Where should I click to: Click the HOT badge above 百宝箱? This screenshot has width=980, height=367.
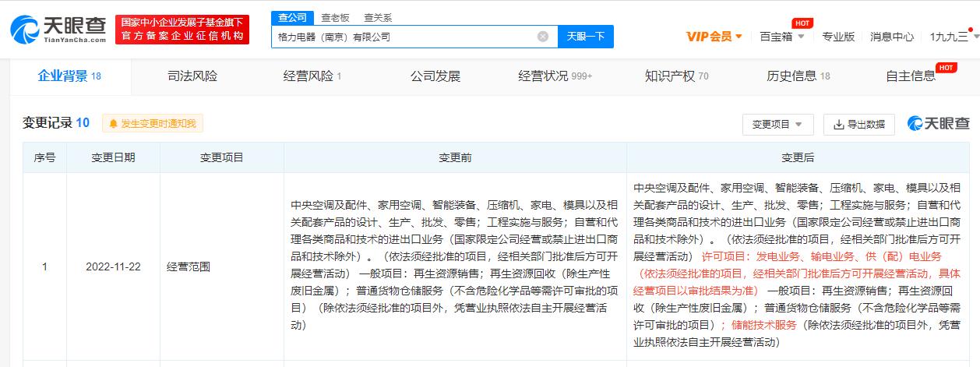point(802,23)
